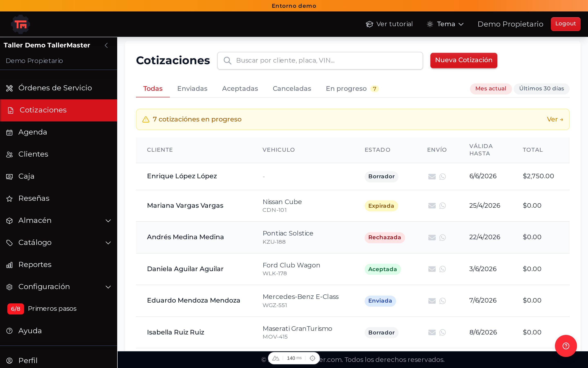Switch to the Aceptadas tab
The image size is (588, 368).
pyautogui.click(x=240, y=89)
